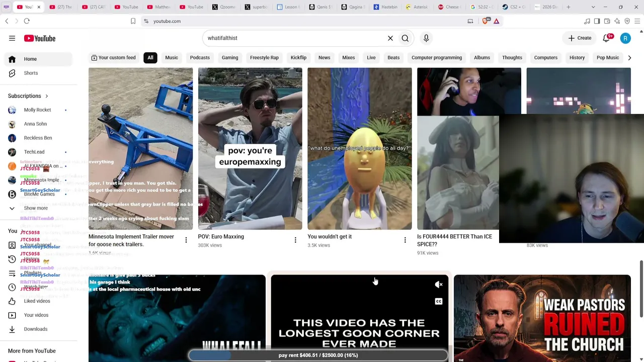Open the tab search dropdown arrow

(593, 7)
